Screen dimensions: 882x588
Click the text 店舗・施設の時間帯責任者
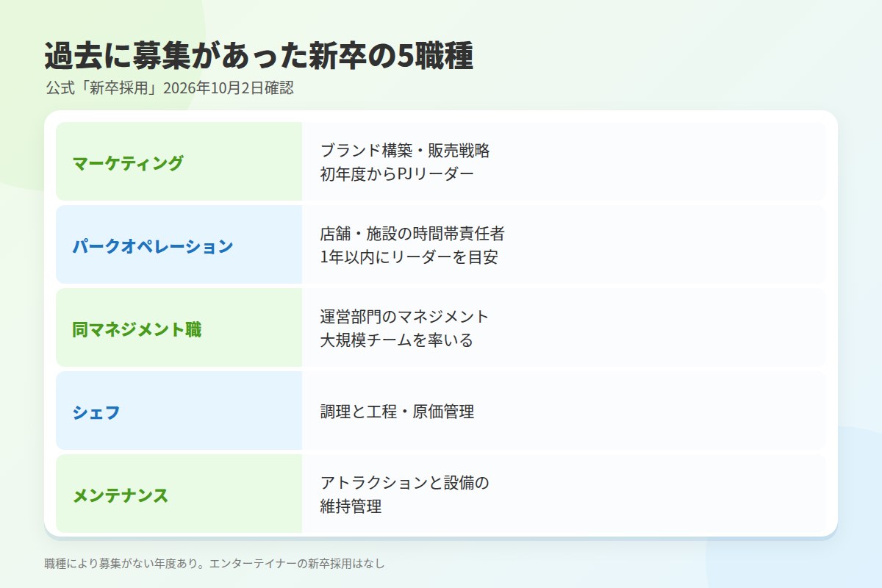(412, 234)
